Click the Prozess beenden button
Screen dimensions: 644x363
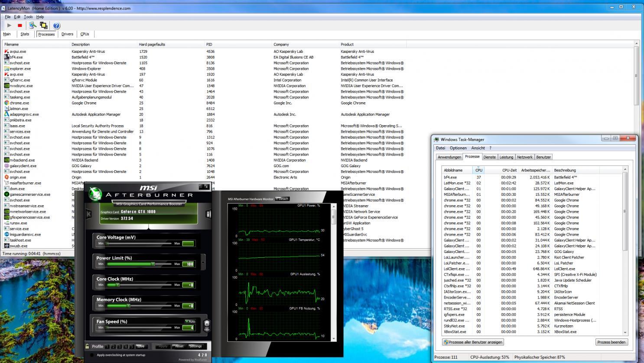point(611,342)
